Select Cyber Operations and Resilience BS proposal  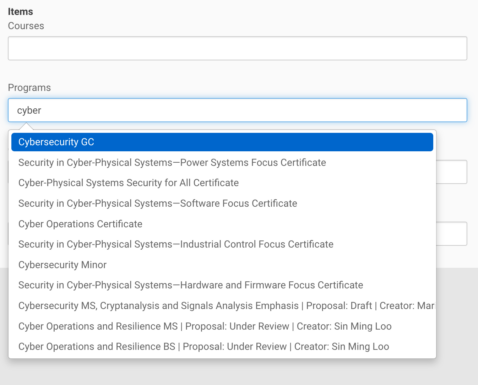pos(222,346)
